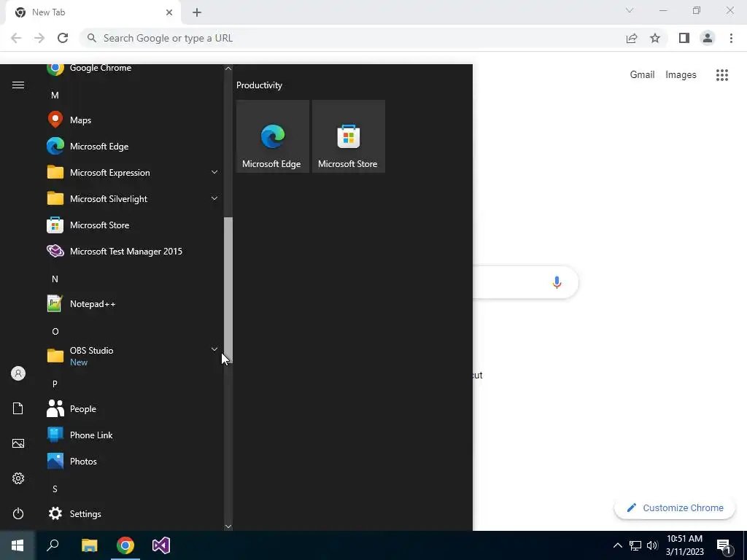Screen dimensions: 747x560
Task: Open taskbar Search magnifier
Action: [x=53, y=545]
